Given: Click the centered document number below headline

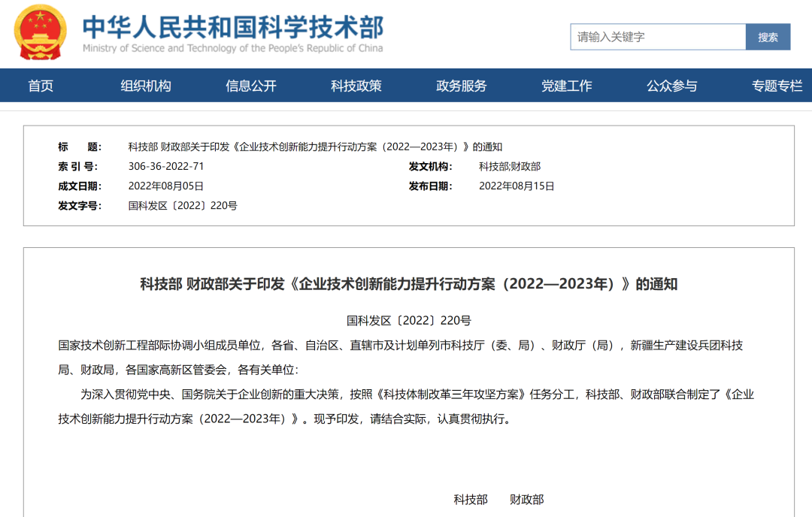Looking at the screenshot, I should click(x=408, y=320).
